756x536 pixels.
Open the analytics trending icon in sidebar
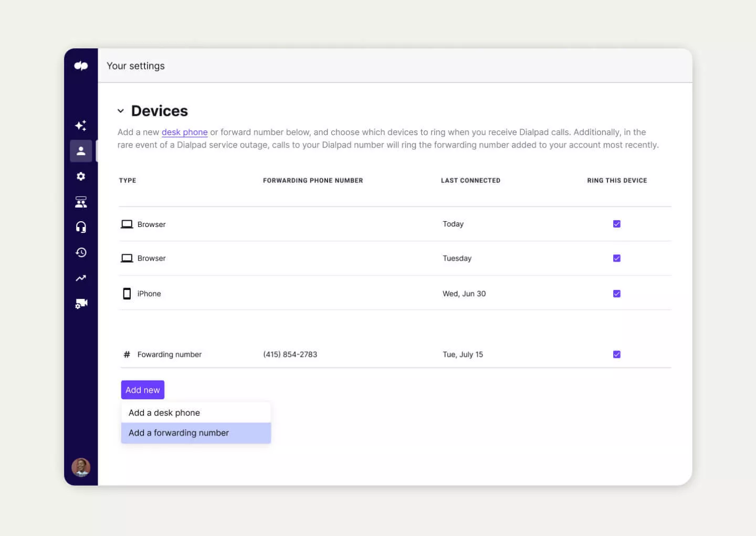pos(81,277)
